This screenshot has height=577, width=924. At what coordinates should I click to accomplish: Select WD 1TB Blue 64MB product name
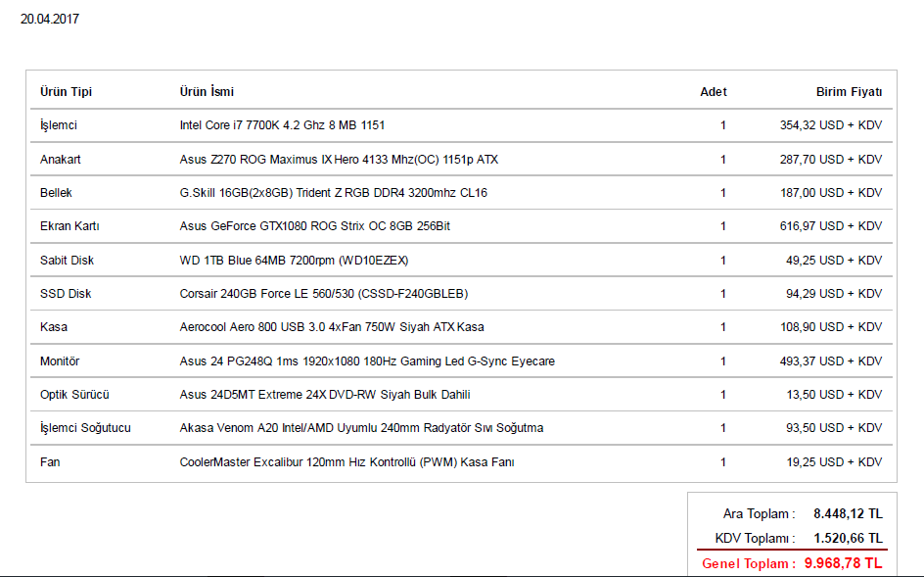pyautogui.click(x=294, y=261)
